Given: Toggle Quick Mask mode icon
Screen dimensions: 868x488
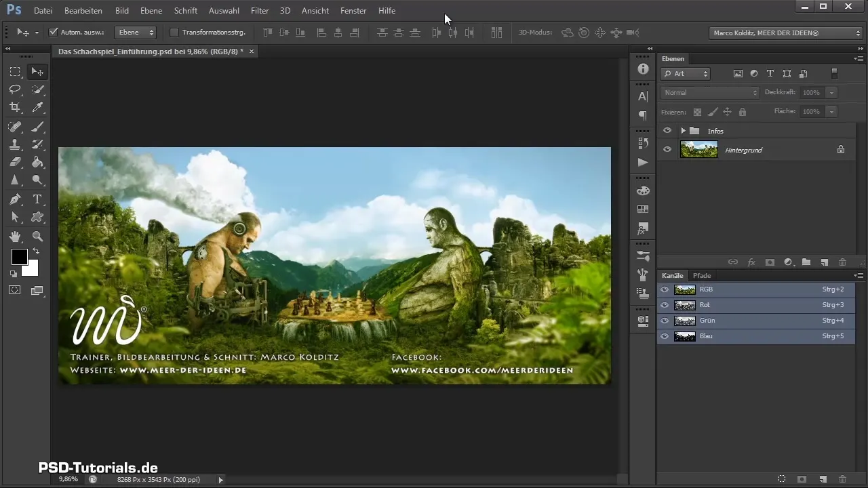Looking at the screenshot, I should [15, 290].
